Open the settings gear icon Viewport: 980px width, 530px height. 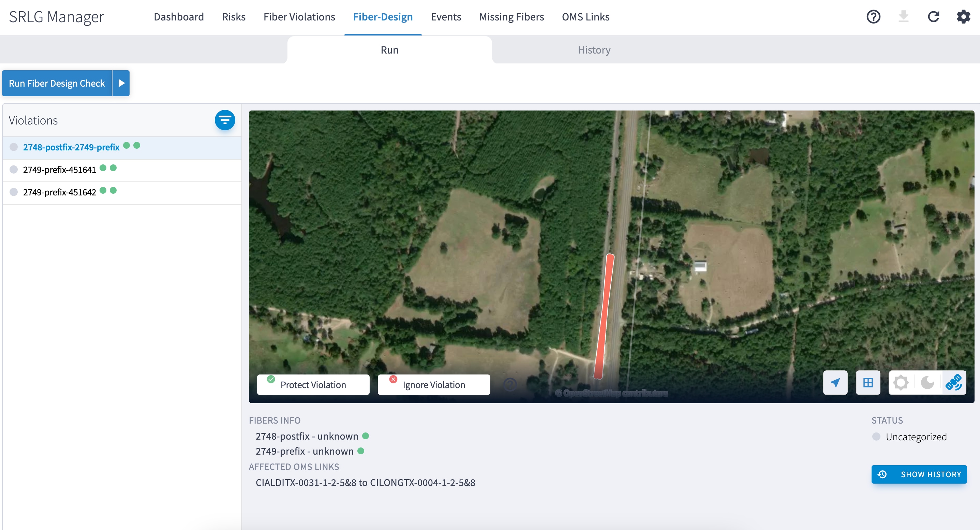(964, 17)
